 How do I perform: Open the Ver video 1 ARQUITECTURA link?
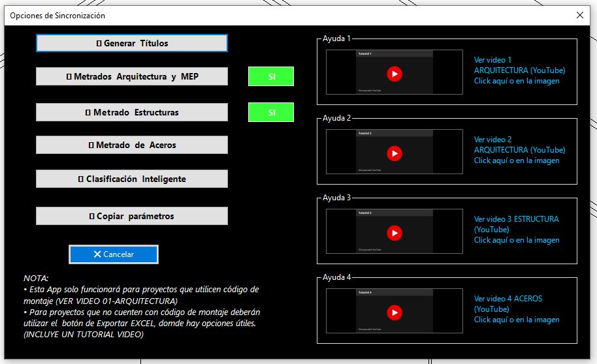coord(519,70)
